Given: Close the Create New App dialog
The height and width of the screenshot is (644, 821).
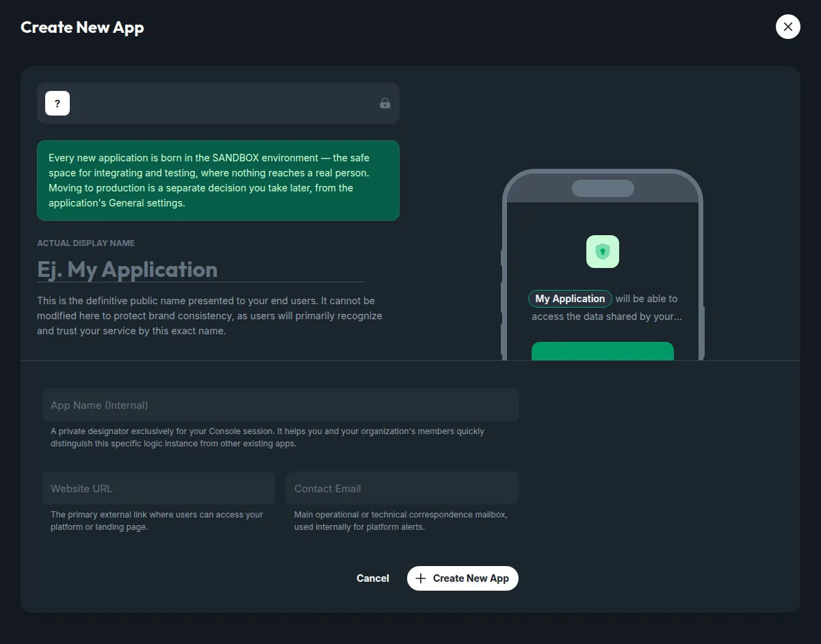Looking at the screenshot, I should [787, 27].
